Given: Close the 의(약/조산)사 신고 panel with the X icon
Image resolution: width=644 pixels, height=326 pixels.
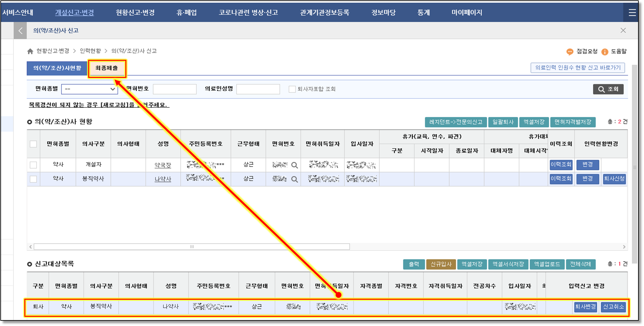Looking at the screenshot, I should pyautogui.click(x=623, y=31).
